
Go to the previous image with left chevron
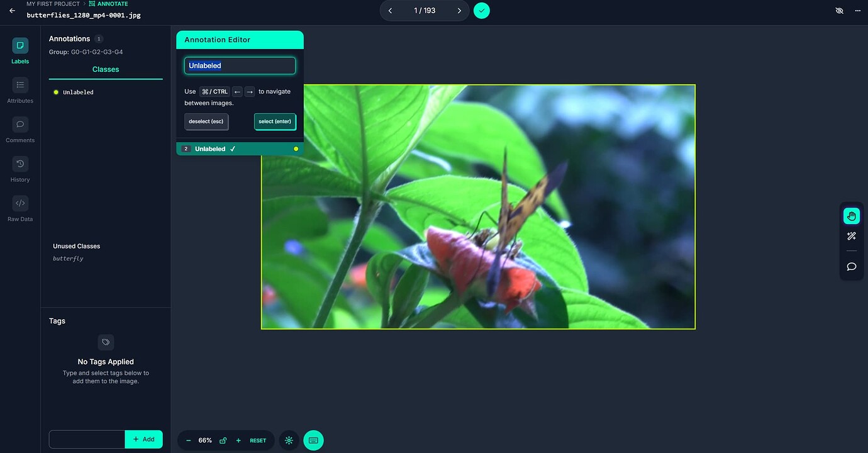390,10
